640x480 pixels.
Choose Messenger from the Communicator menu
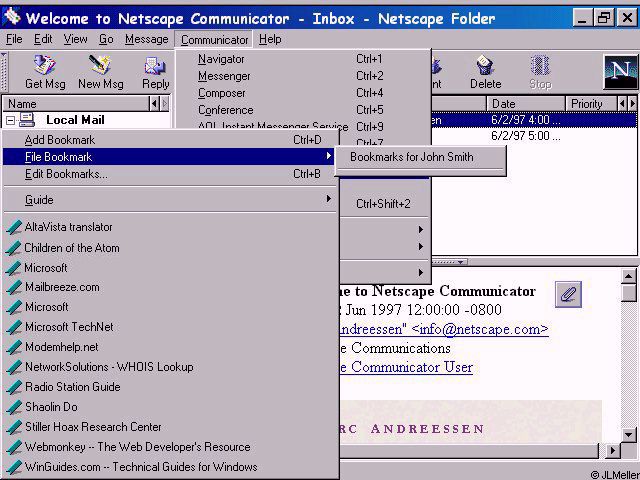click(x=303, y=76)
